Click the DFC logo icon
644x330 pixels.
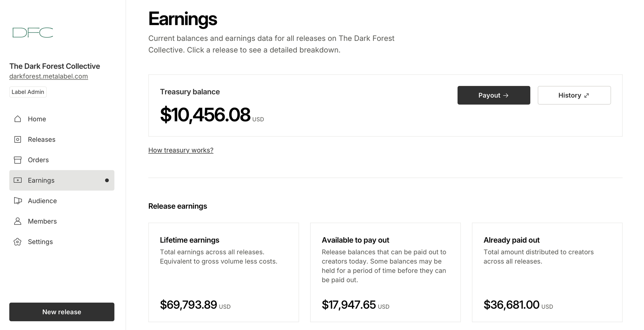pos(33,33)
